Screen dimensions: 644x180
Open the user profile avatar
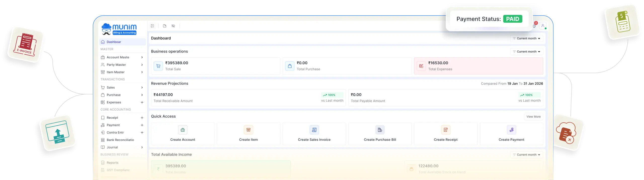pyautogui.click(x=543, y=26)
